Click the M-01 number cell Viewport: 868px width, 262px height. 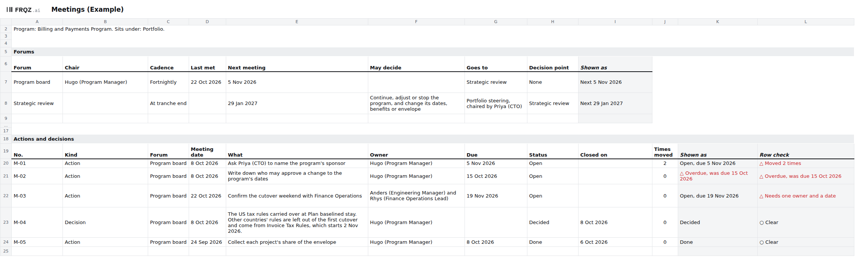click(x=37, y=163)
